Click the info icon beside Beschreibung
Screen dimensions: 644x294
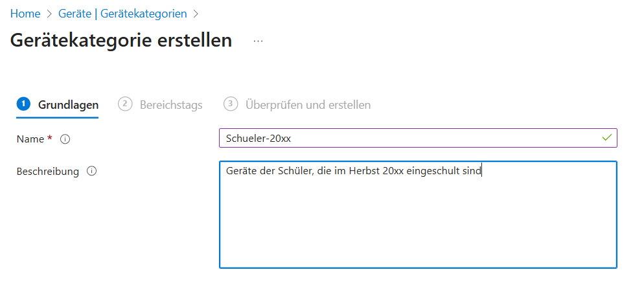(x=91, y=172)
